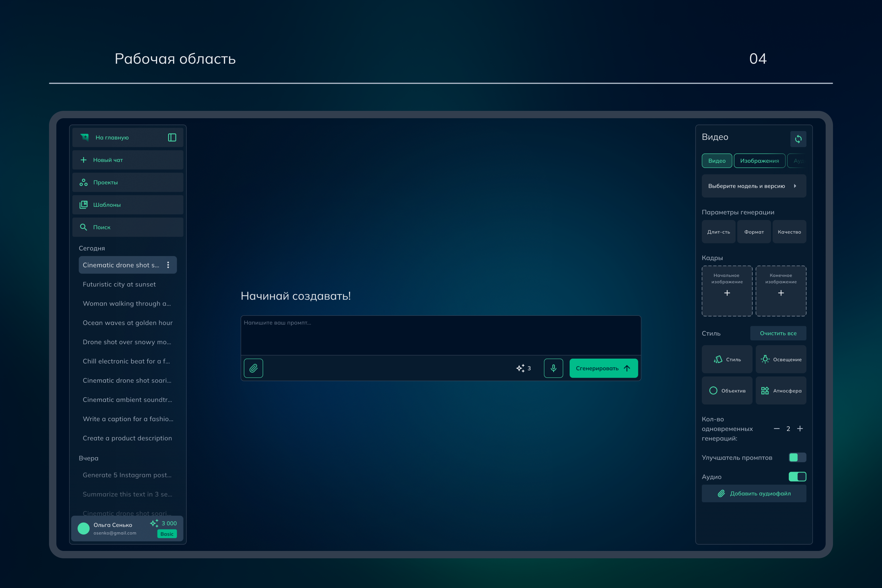
Task: Click the Сгенерировать button
Action: 604,368
